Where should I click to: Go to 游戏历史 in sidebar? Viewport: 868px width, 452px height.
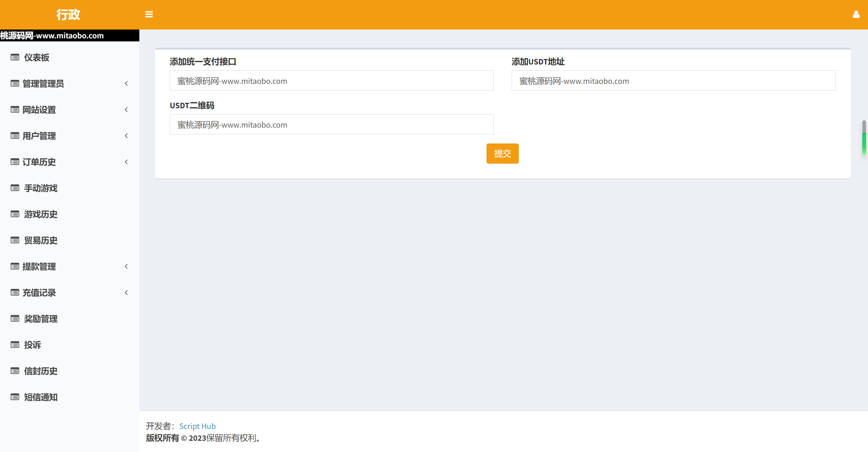pos(70,214)
